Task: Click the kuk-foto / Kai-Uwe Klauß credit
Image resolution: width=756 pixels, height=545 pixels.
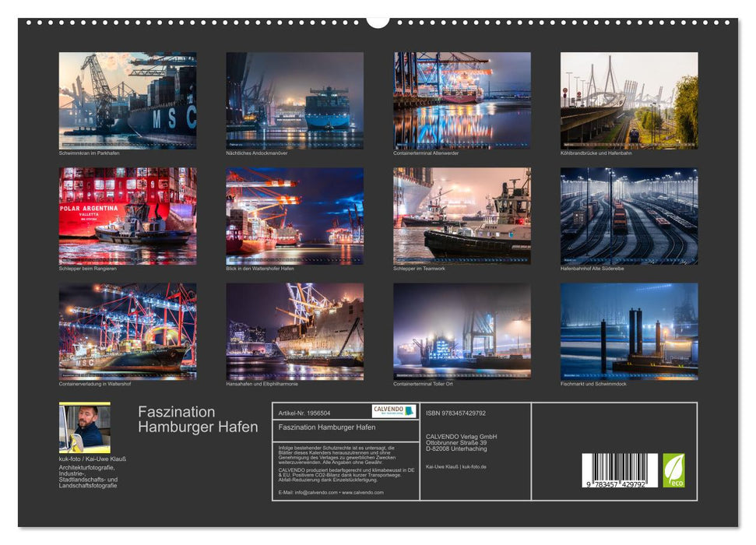Action: point(93,459)
